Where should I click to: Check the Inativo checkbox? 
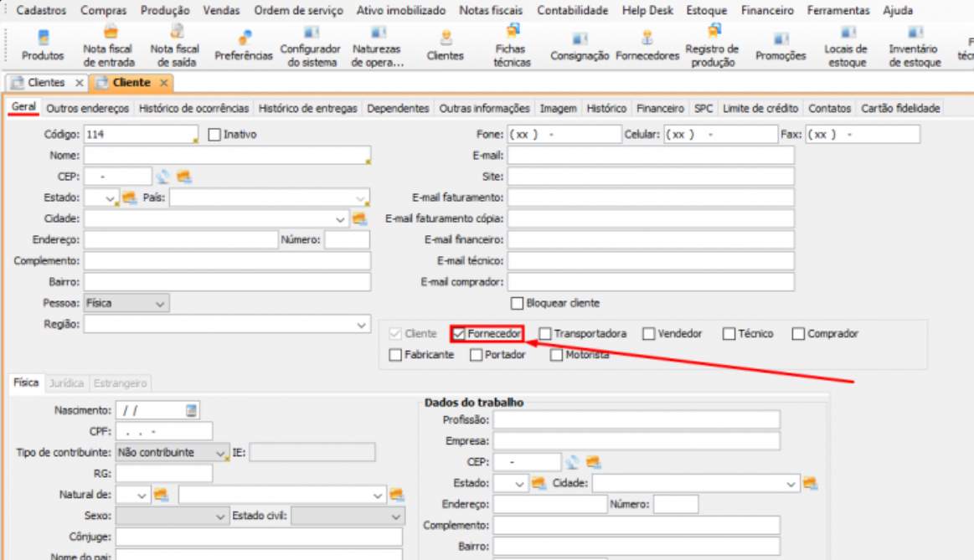tap(214, 134)
